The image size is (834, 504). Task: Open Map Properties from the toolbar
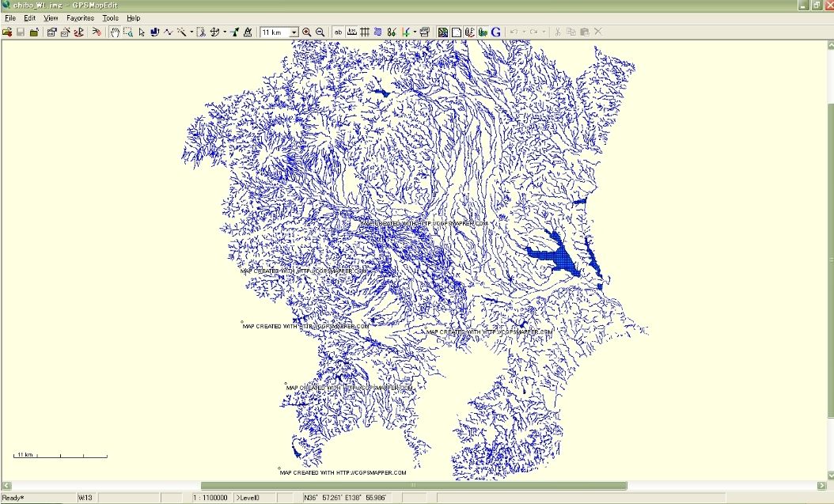tap(51, 32)
